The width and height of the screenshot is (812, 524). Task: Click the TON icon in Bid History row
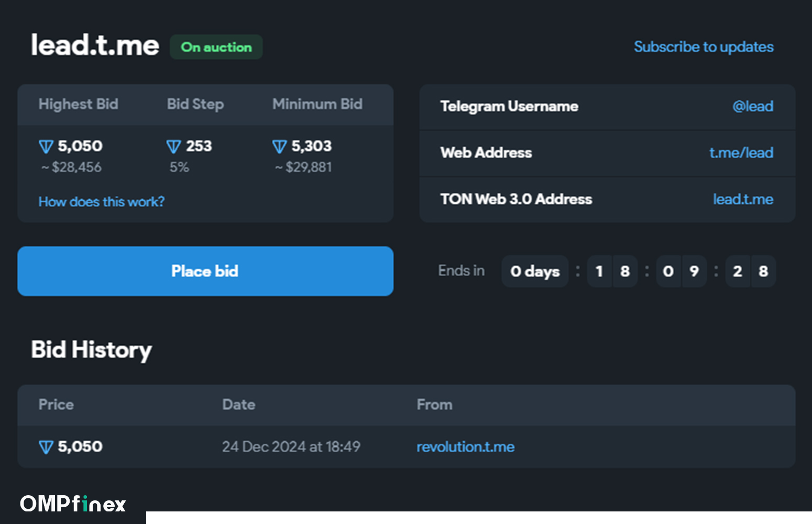pos(46,447)
